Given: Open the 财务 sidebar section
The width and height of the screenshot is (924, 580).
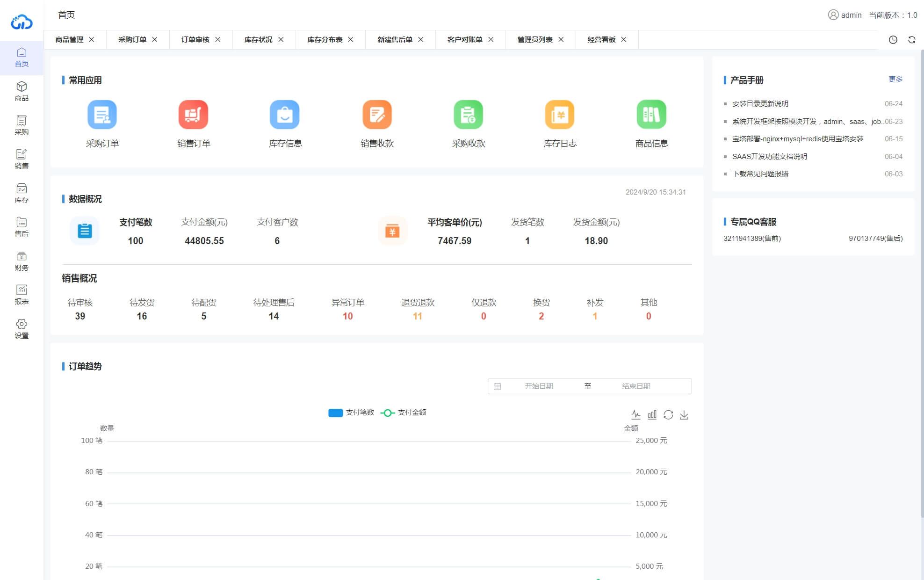Looking at the screenshot, I should (x=22, y=261).
